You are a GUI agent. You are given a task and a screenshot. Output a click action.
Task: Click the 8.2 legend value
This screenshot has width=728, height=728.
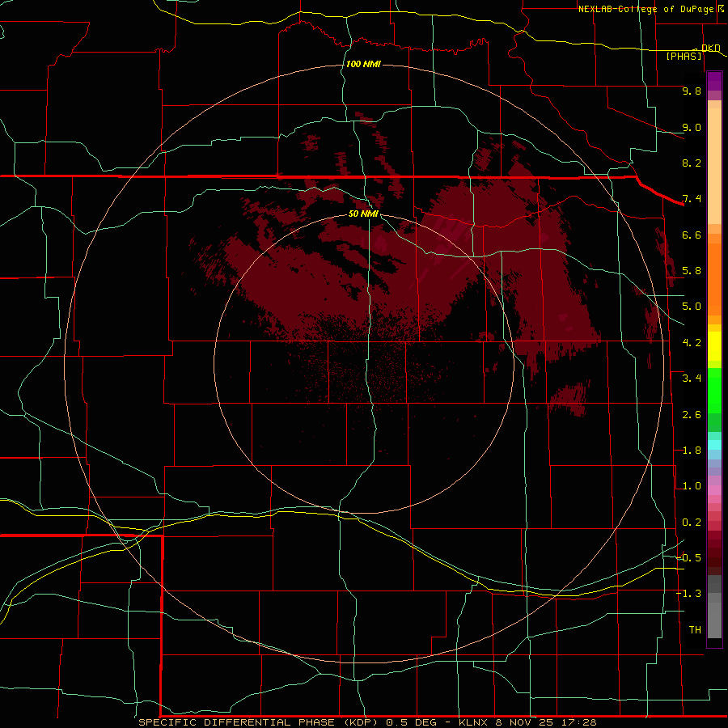coord(692,163)
